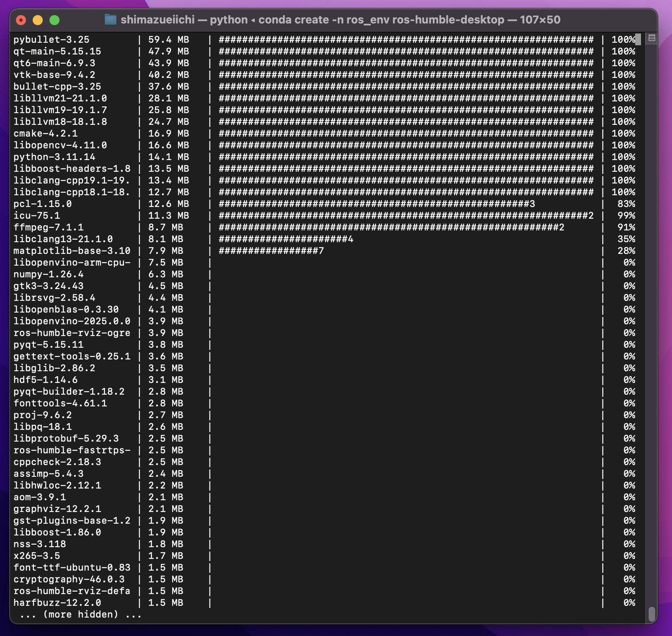
Task: Click libllvm21-21.1.0 text
Action: click(x=60, y=98)
